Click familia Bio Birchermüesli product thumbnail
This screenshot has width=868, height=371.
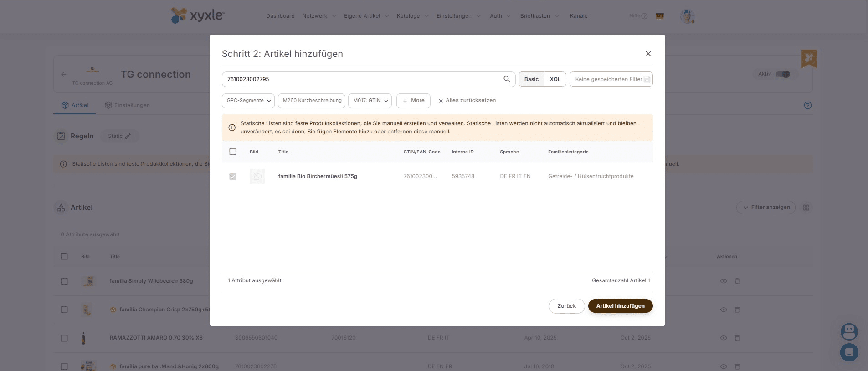pyautogui.click(x=257, y=176)
